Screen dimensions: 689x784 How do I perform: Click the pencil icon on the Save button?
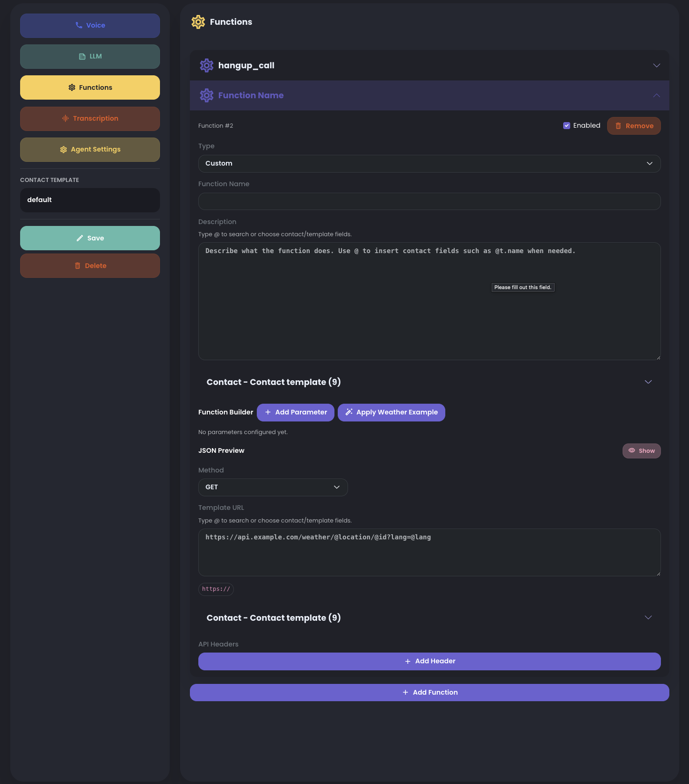pyautogui.click(x=80, y=238)
